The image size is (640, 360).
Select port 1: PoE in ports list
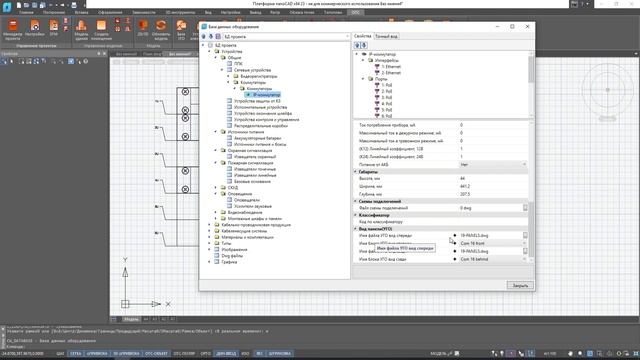(x=383, y=85)
